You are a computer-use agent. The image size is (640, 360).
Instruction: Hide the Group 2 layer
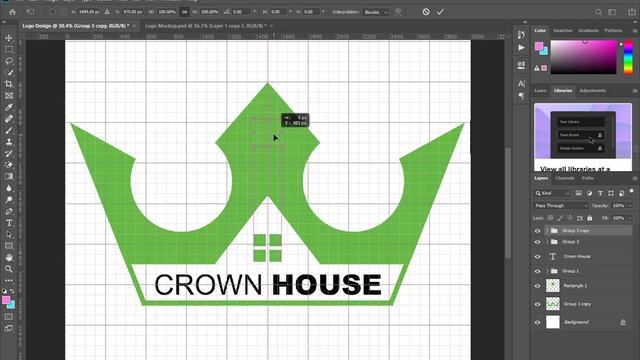537,242
